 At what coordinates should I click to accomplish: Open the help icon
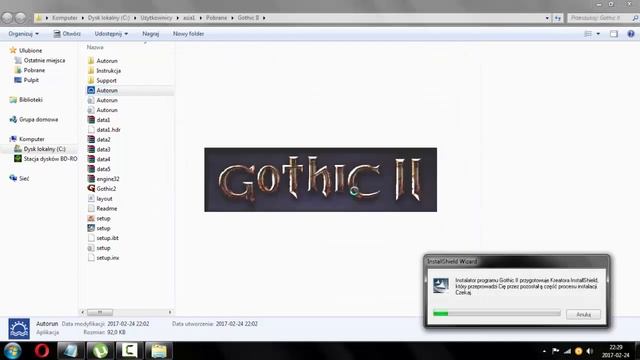[x=631, y=34]
